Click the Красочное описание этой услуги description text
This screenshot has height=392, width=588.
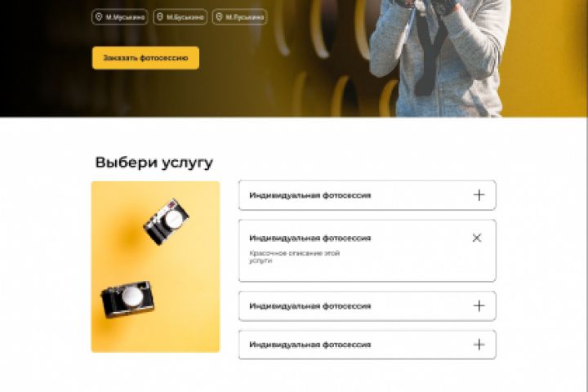point(294,257)
